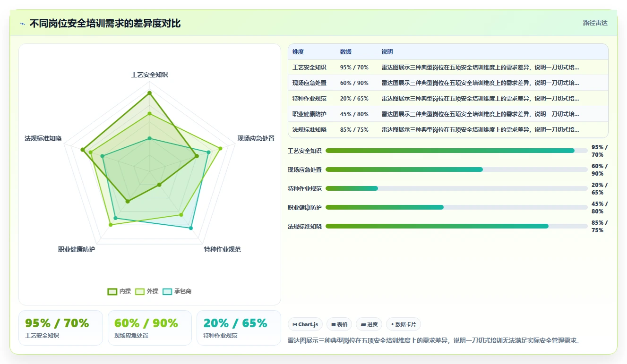
Task: Select the 表格 tag chip
Action: point(339,324)
